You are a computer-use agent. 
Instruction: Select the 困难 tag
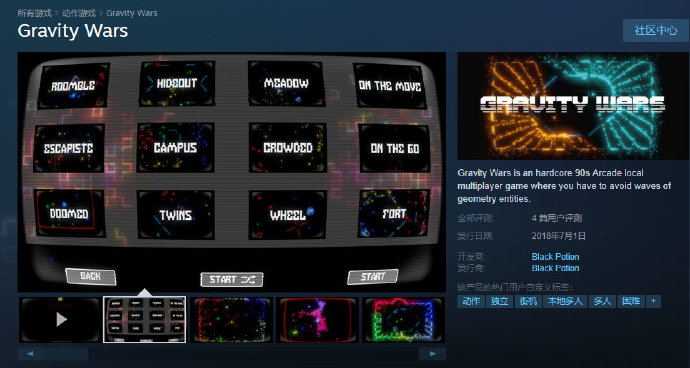coord(631,302)
